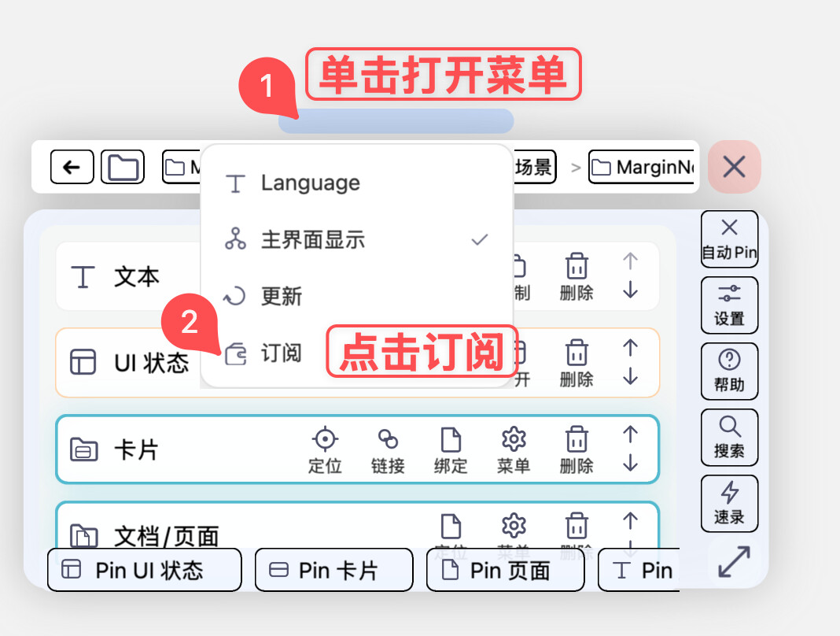Click the Pin UI 状态 button

click(144, 570)
